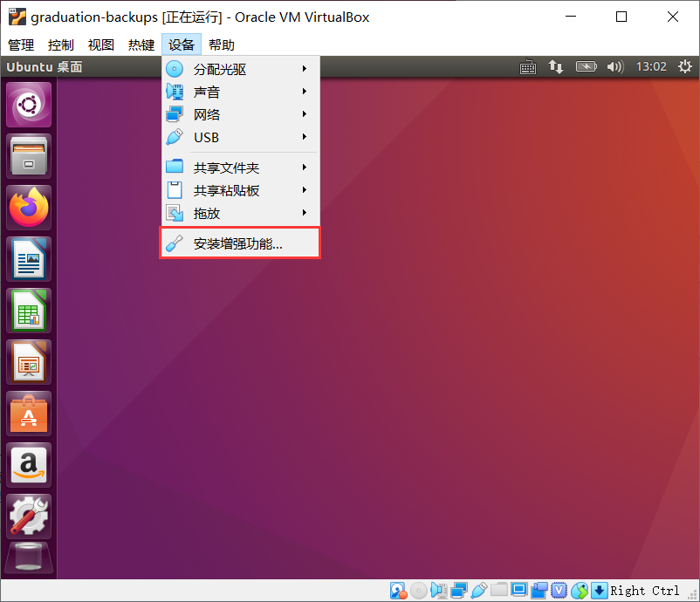Click 分配光驱 menu entry

pyautogui.click(x=240, y=69)
